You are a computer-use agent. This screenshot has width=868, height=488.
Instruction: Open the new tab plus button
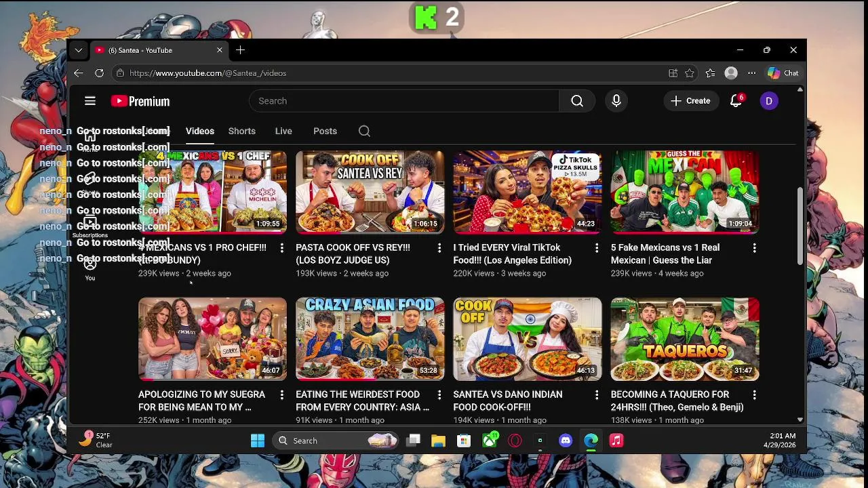click(240, 50)
